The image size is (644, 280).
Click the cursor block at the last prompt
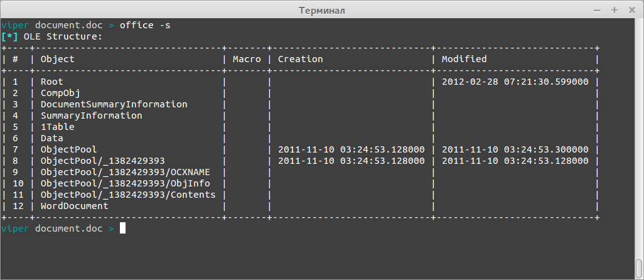[x=122, y=229]
